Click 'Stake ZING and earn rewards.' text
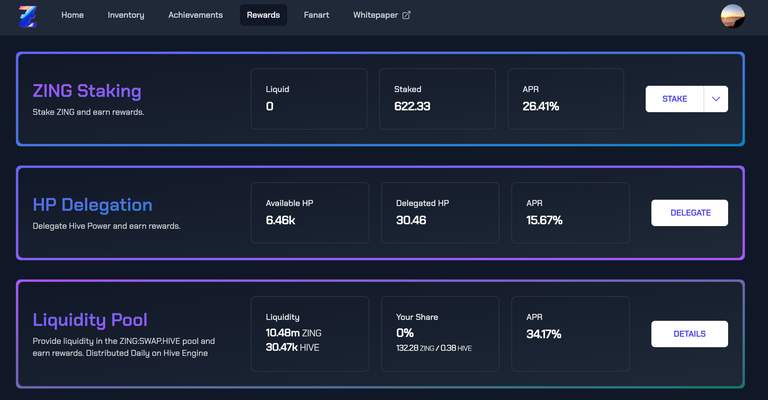768x400 pixels. (88, 112)
